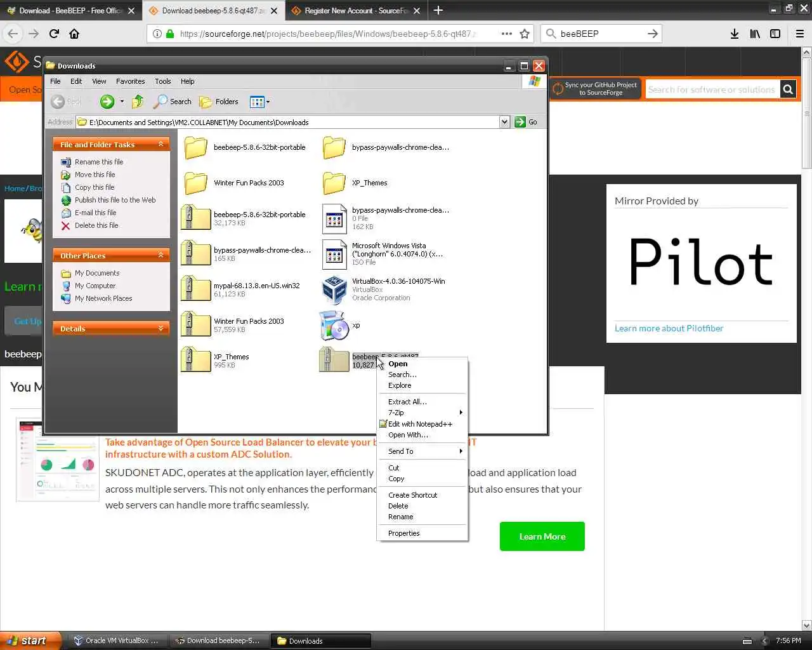Switch to Oracle VM VirtualBox taskbar item
Viewport: 812px width, 650px height.
116,640
